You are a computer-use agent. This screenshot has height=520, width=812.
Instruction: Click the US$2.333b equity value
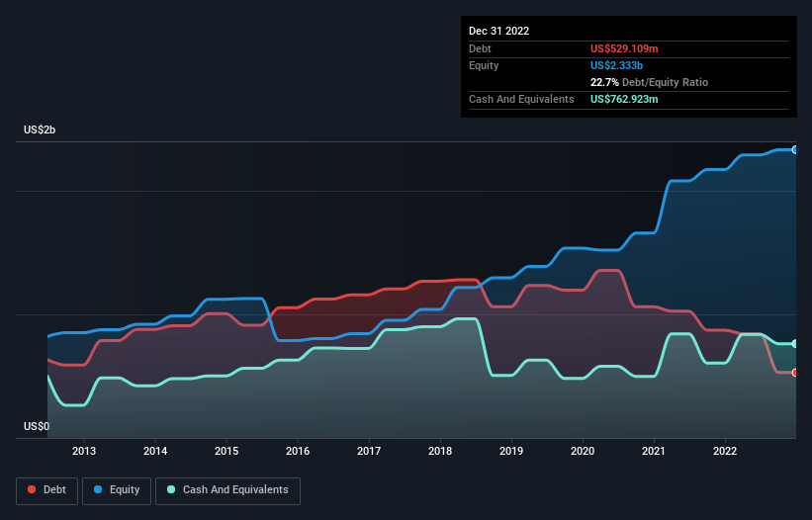(x=616, y=65)
